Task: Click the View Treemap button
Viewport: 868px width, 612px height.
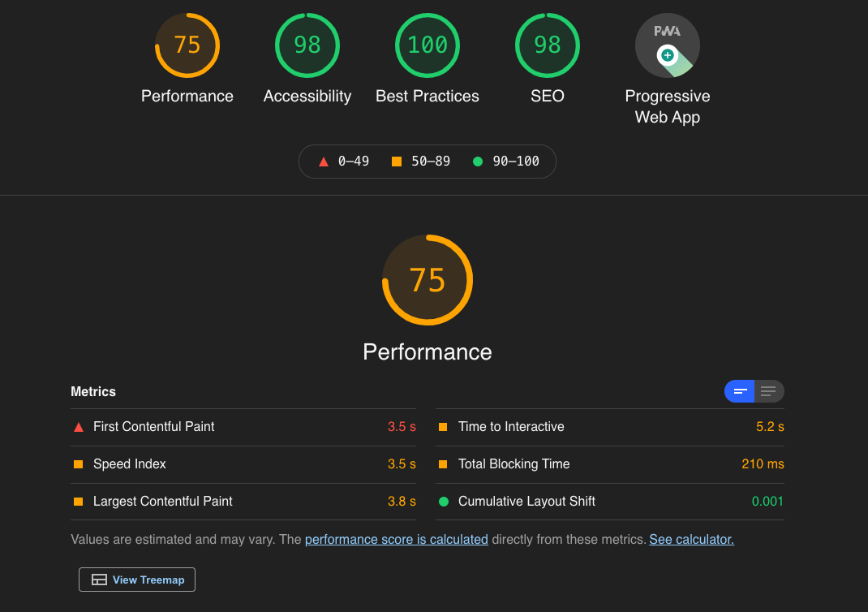Action: point(137,580)
